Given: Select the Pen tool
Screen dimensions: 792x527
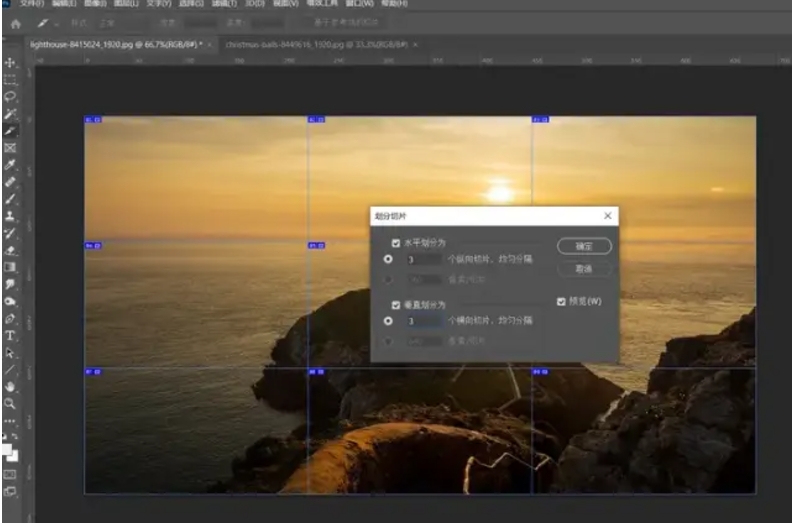Looking at the screenshot, I should tap(10, 319).
